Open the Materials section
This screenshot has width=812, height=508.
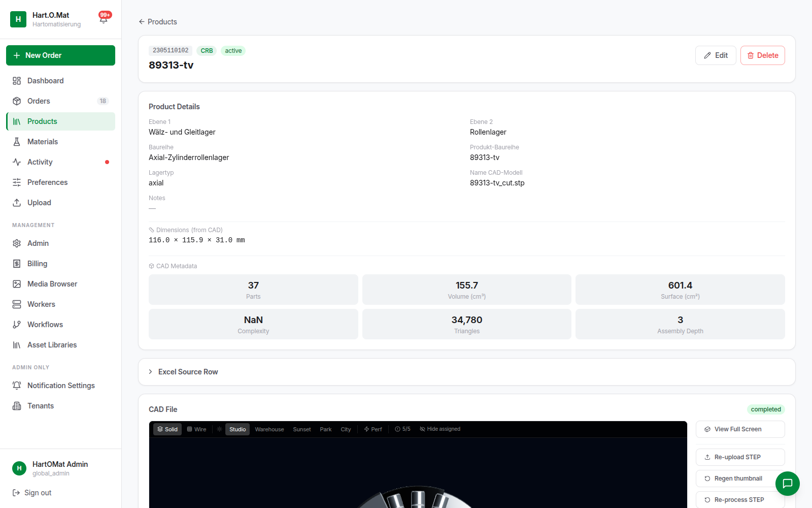(60, 142)
